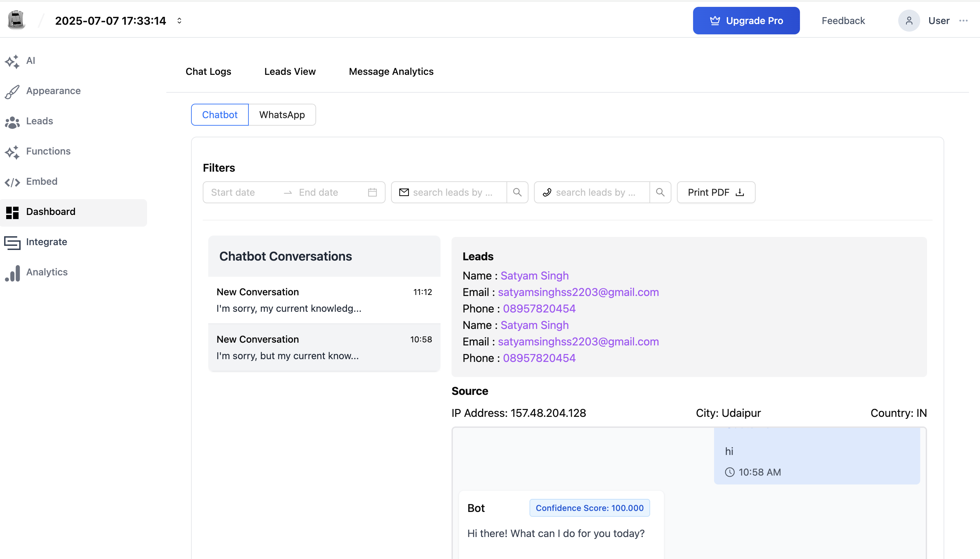The height and width of the screenshot is (559, 980).
Task: Click the Print PDF button
Action: point(716,192)
